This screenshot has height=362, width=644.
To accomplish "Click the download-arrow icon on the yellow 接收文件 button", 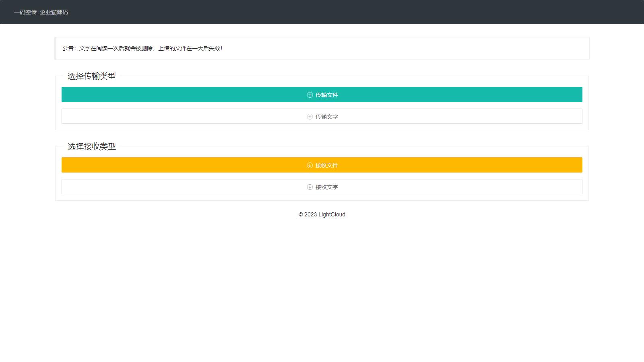I will (310, 165).
